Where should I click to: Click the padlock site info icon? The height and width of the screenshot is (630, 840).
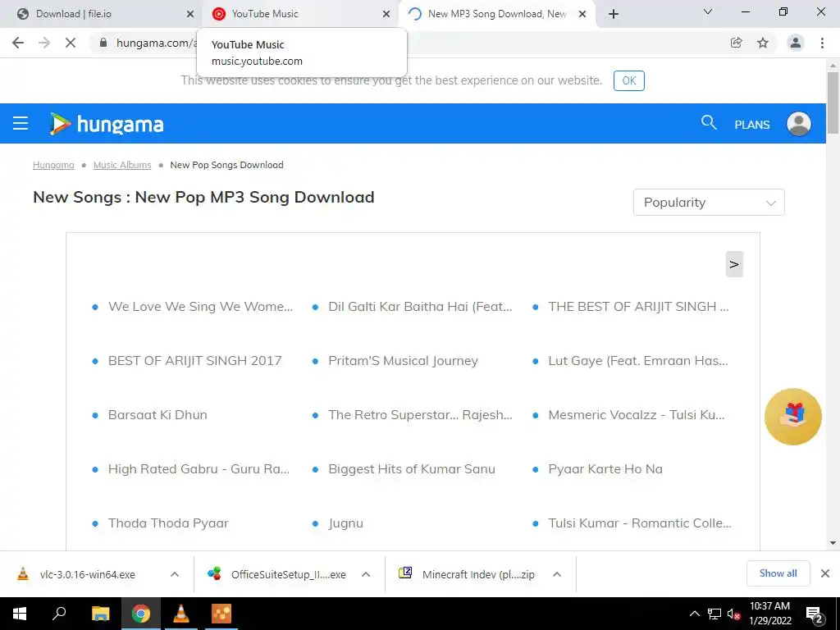coord(103,43)
